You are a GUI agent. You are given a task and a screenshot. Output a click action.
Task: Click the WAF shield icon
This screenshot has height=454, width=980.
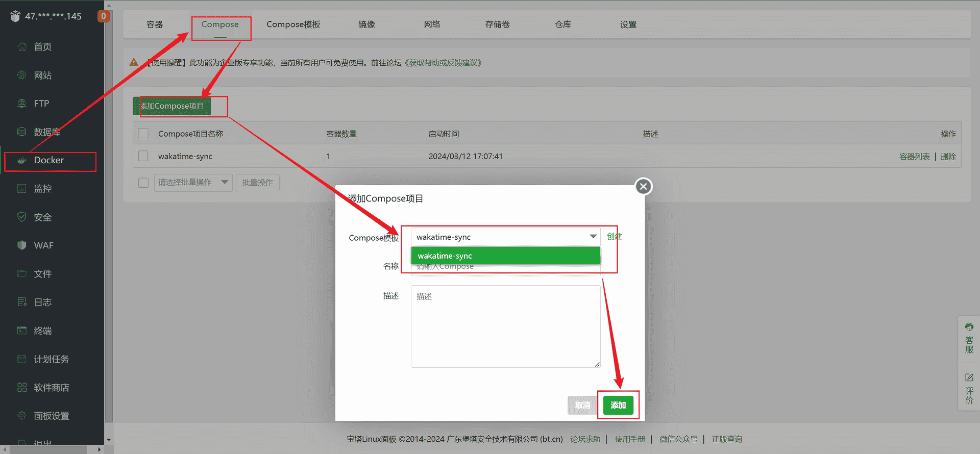(22, 245)
